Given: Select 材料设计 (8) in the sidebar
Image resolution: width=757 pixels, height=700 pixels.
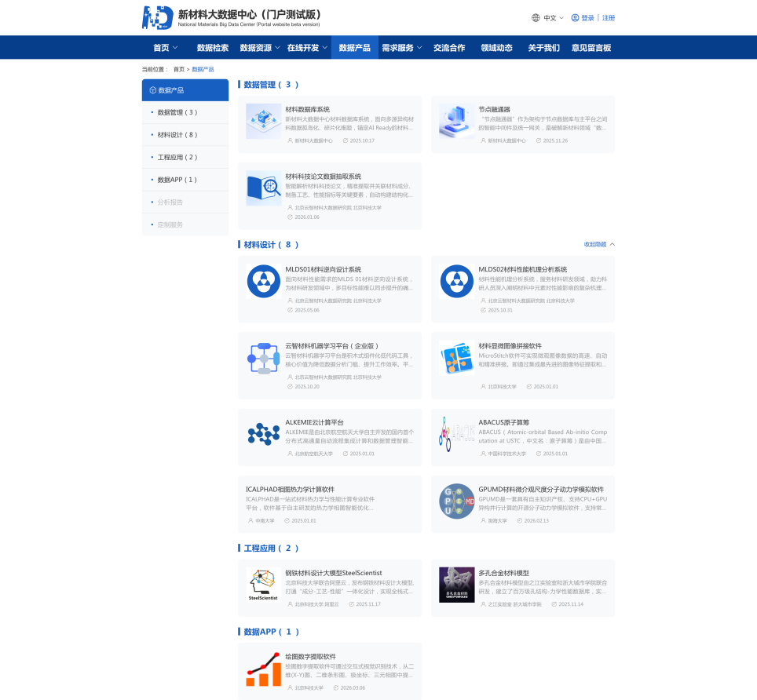Looking at the screenshot, I should [177, 135].
